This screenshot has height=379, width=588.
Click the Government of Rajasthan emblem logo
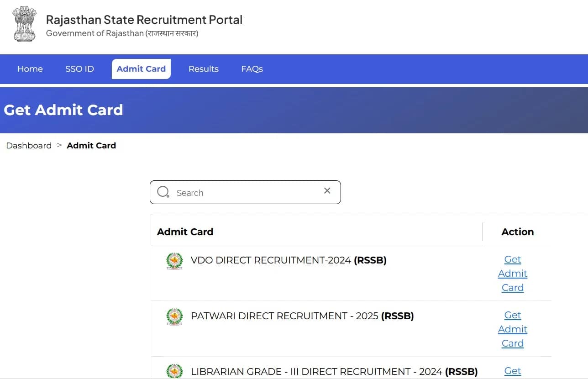(x=24, y=24)
